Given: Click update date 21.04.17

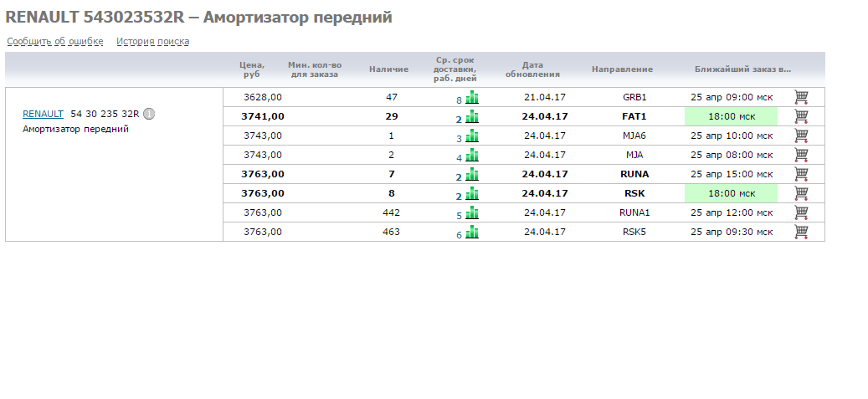Looking at the screenshot, I should click(x=545, y=97).
